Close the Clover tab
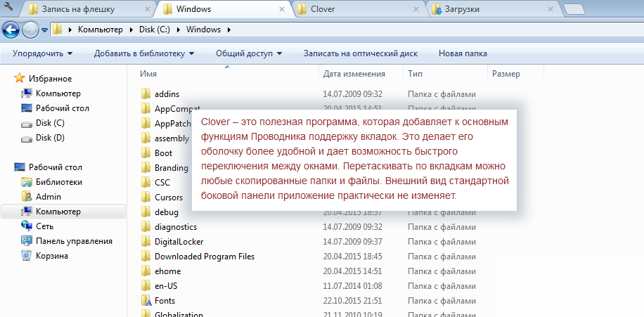 (x=416, y=9)
